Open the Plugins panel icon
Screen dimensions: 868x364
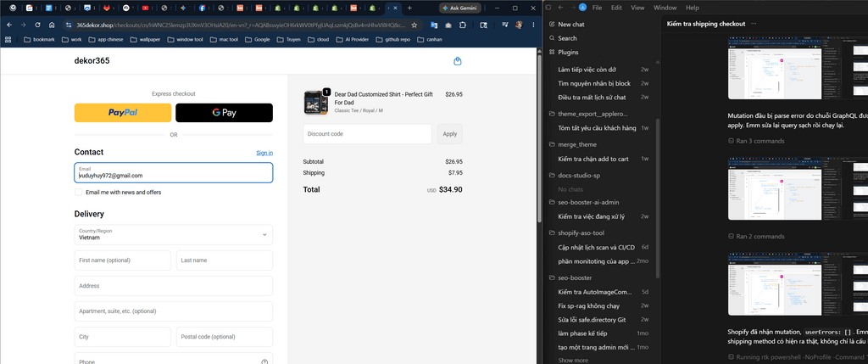[x=552, y=52]
